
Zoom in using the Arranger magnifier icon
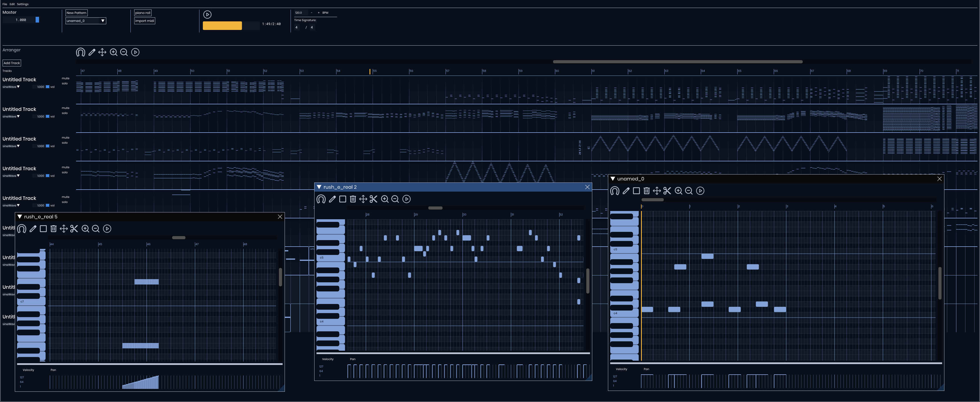[113, 52]
